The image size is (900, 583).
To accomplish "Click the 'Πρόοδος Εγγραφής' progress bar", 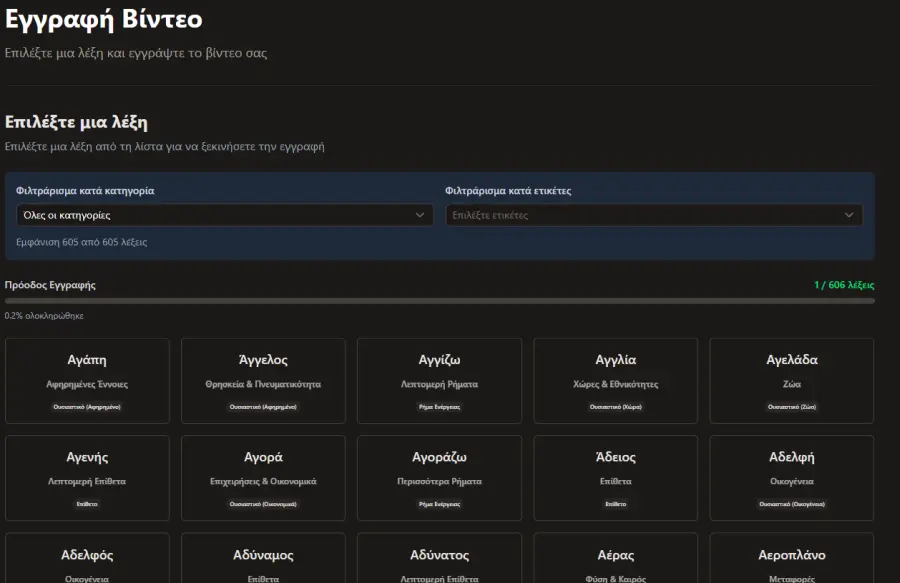I will pos(440,301).
